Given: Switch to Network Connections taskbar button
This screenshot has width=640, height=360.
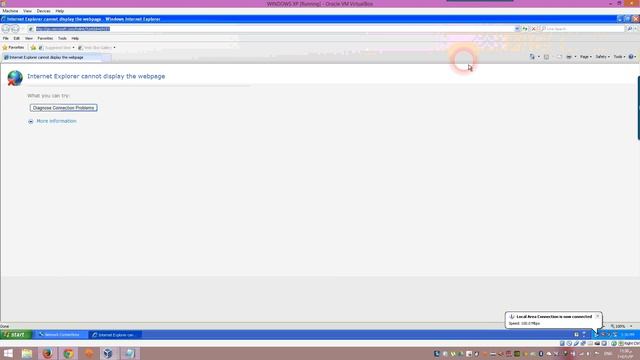Looking at the screenshot, I should tap(61, 335).
